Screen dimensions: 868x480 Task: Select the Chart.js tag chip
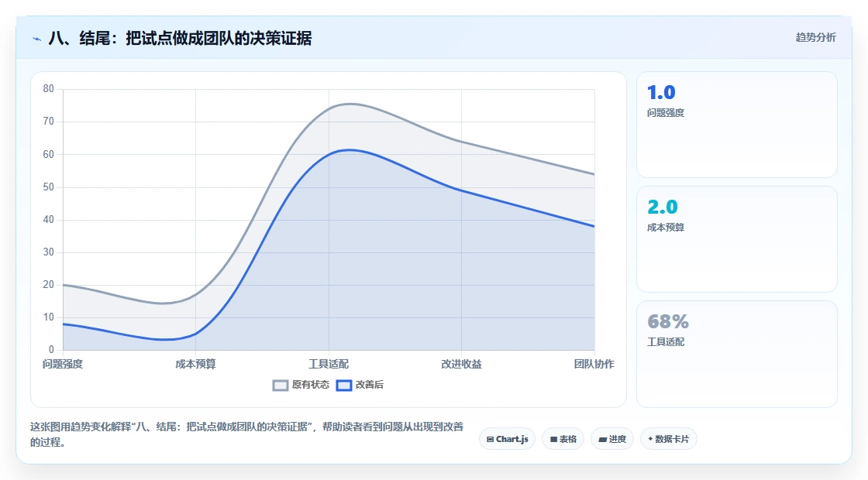(507, 439)
